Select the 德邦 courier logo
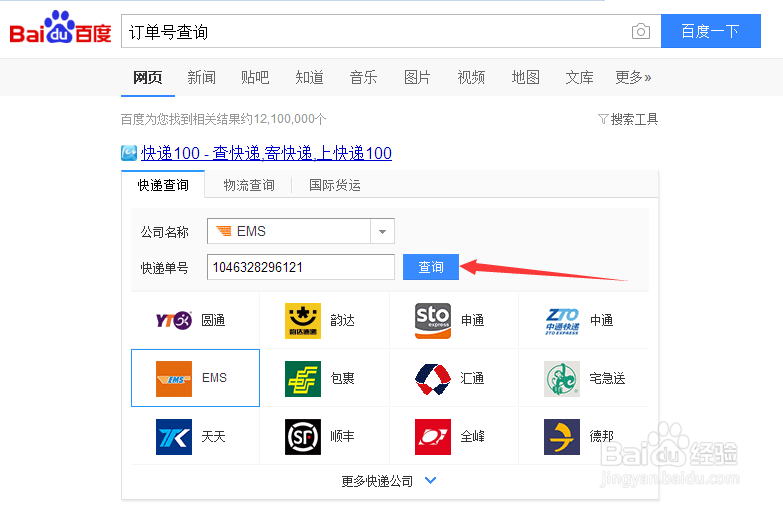 [562, 437]
